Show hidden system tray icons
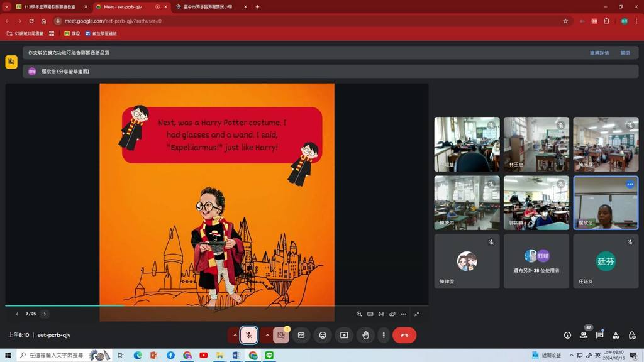The width and height of the screenshot is (644, 362). [571, 356]
